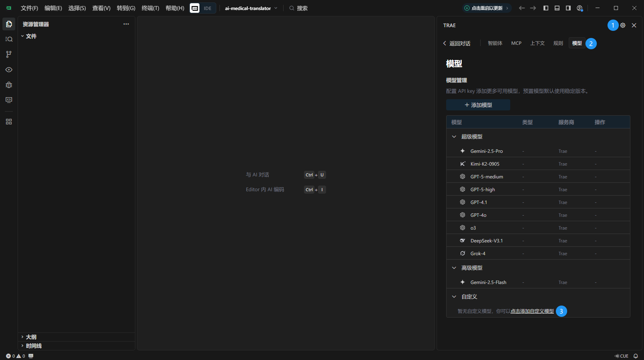The height and width of the screenshot is (360, 644).
Task: Select the GPT-4o model row
Action: (538, 215)
